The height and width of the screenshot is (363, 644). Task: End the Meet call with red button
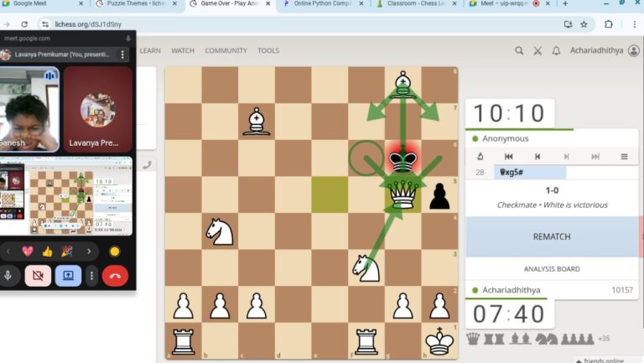click(x=115, y=275)
